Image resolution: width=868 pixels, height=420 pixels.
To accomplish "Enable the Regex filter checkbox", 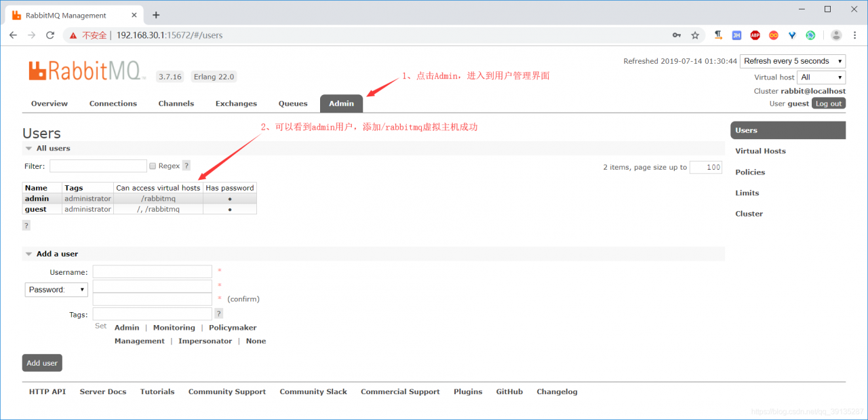I will pyautogui.click(x=153, y=166).
